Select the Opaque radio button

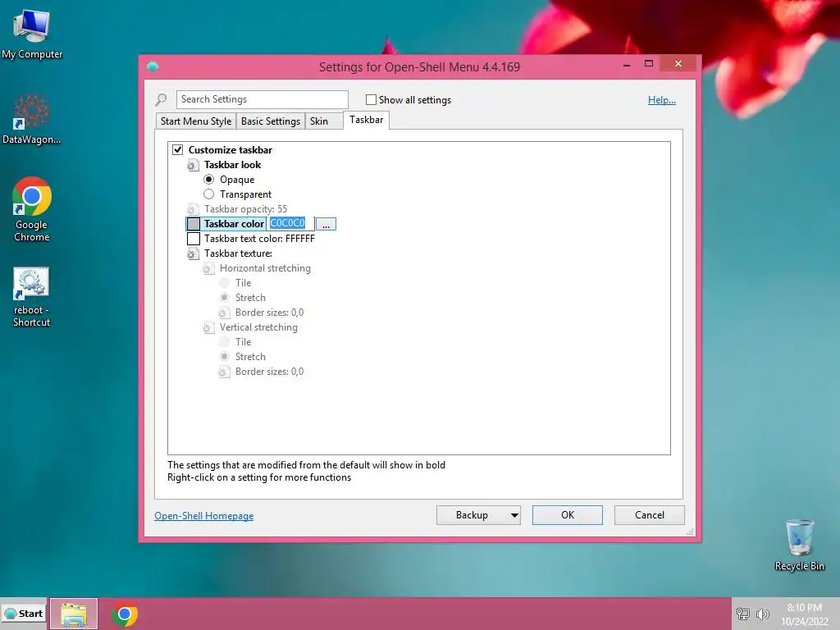(208, 180)
